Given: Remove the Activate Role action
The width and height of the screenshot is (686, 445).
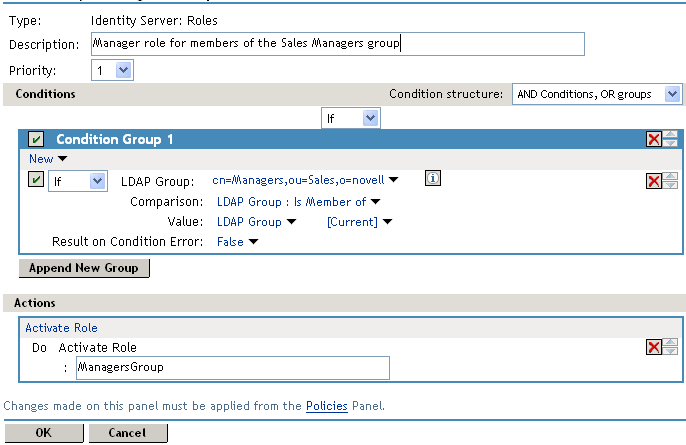Looking at the screenshot, I should pos(653,347).
